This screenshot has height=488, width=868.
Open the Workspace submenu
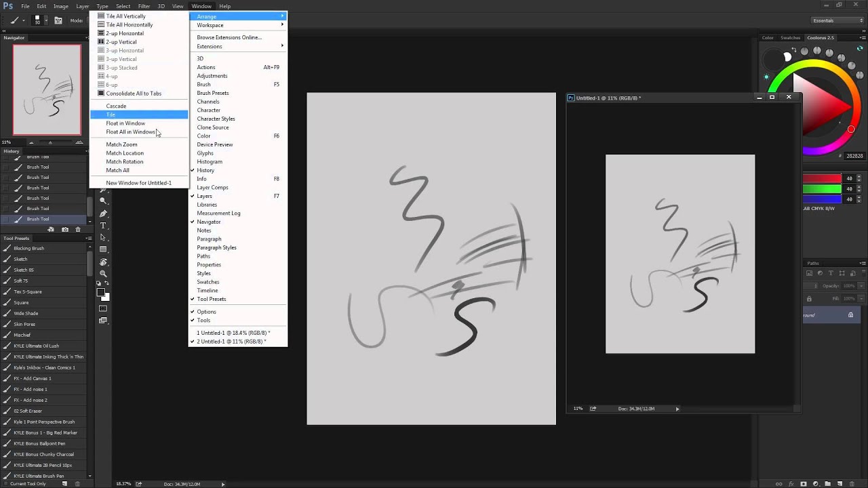[238, 25]
